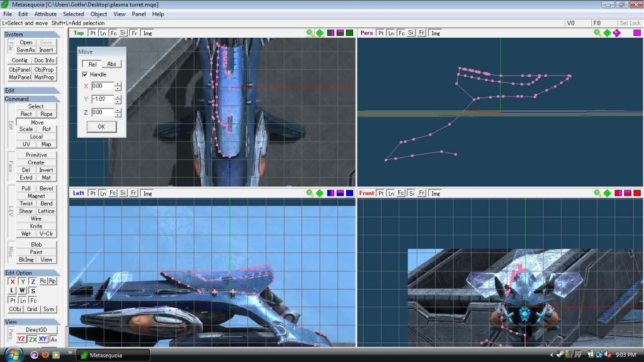Expand the Edit panel header
644x362 pixels.
pos(32,91)
